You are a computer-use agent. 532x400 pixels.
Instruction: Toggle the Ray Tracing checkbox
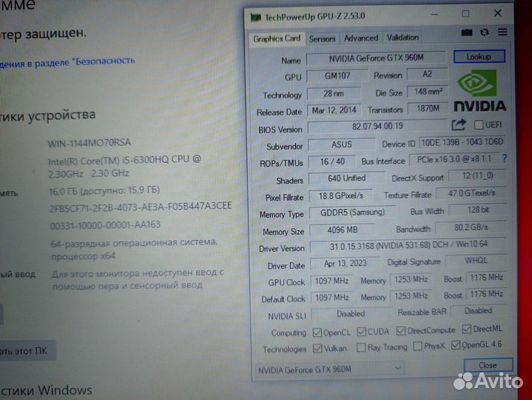pos(361,347)
